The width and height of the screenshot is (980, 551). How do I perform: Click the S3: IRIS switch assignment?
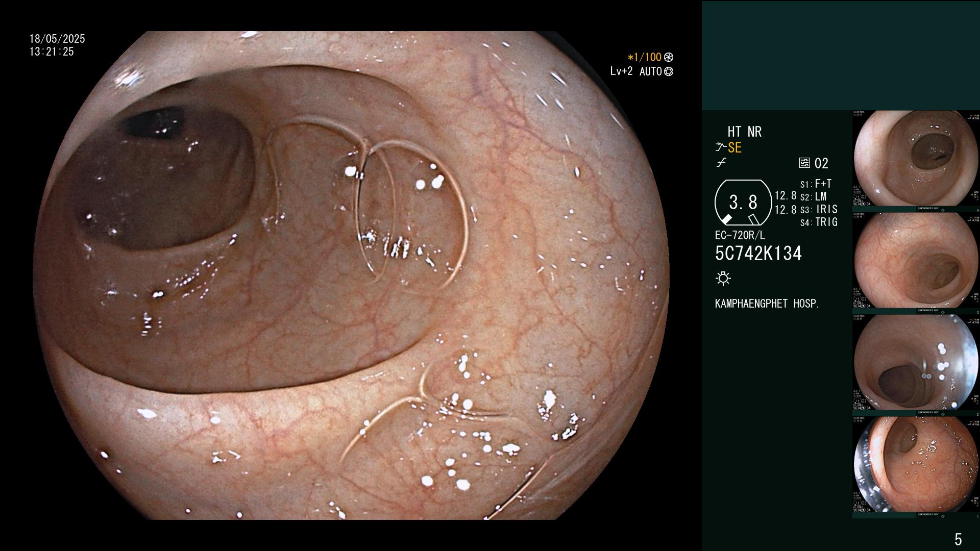[x=819, y=209]
